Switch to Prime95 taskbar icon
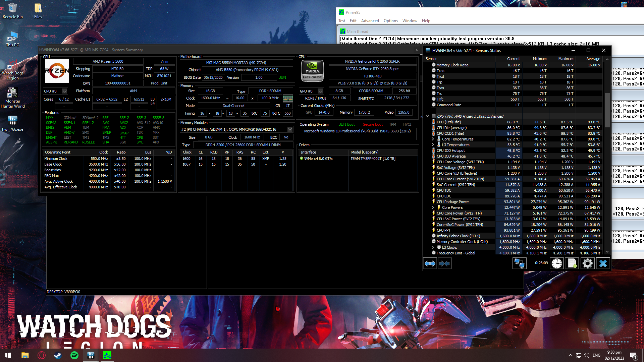 107,355
